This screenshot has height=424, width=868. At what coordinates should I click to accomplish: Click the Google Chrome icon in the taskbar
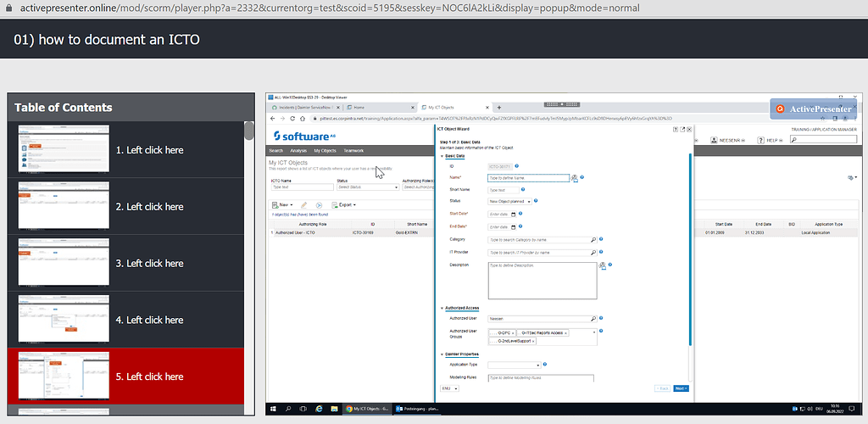(349, 409)
